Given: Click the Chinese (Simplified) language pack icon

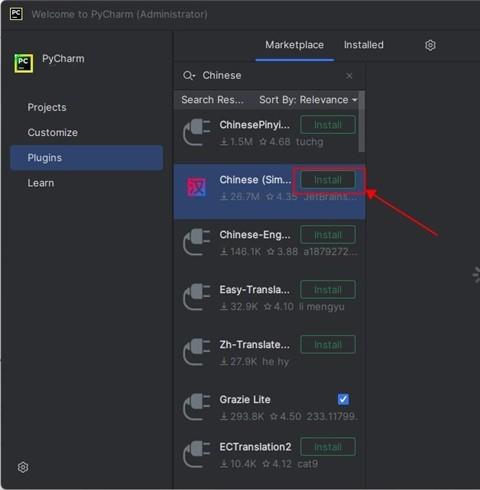Looking at the screenshot, I should [196, 187].
